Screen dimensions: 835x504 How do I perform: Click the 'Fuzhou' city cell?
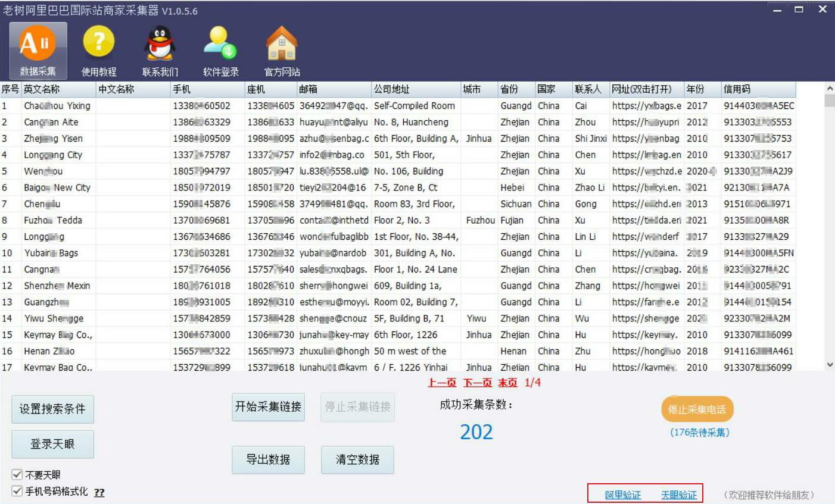479,220
